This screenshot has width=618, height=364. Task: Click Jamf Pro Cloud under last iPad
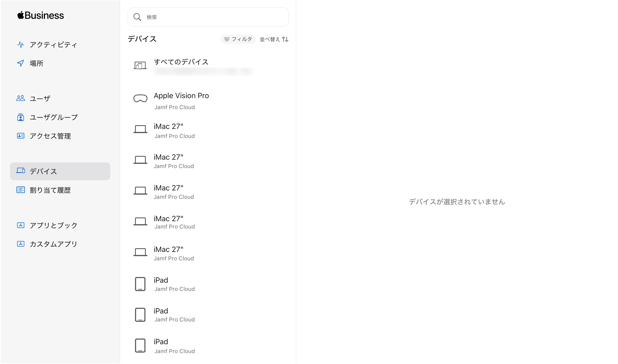pyautogui.click(x=175, y=351)
